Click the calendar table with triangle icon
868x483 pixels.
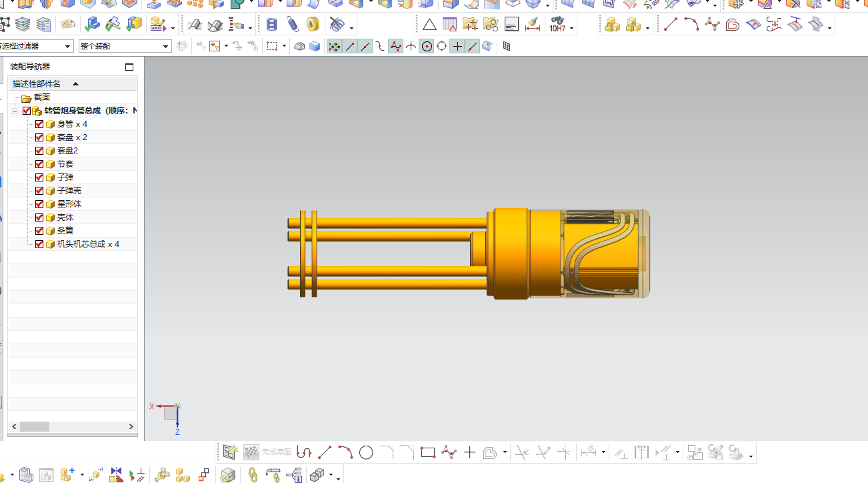pyautogui.click(x=450, y=25)
